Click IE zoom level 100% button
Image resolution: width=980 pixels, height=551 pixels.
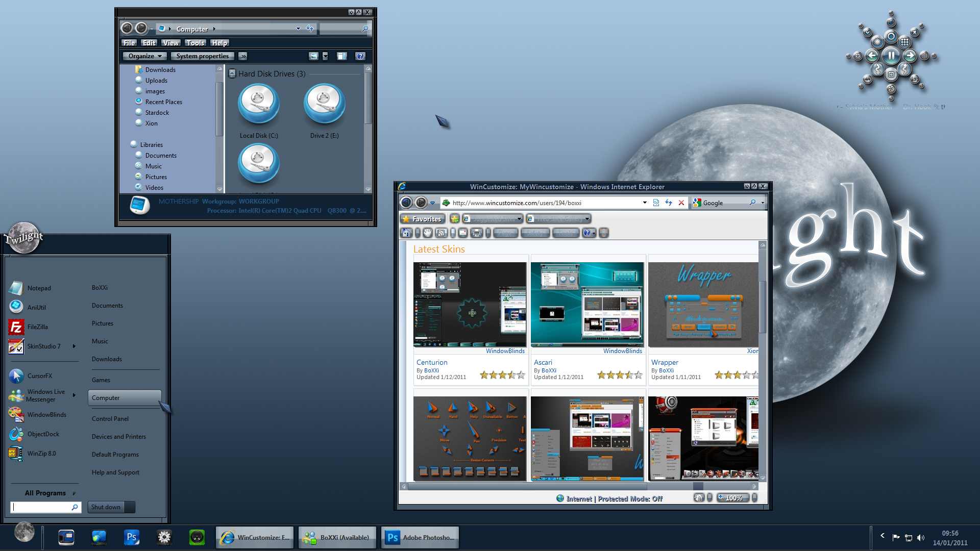pyautogui.click(x=733, y=498)
